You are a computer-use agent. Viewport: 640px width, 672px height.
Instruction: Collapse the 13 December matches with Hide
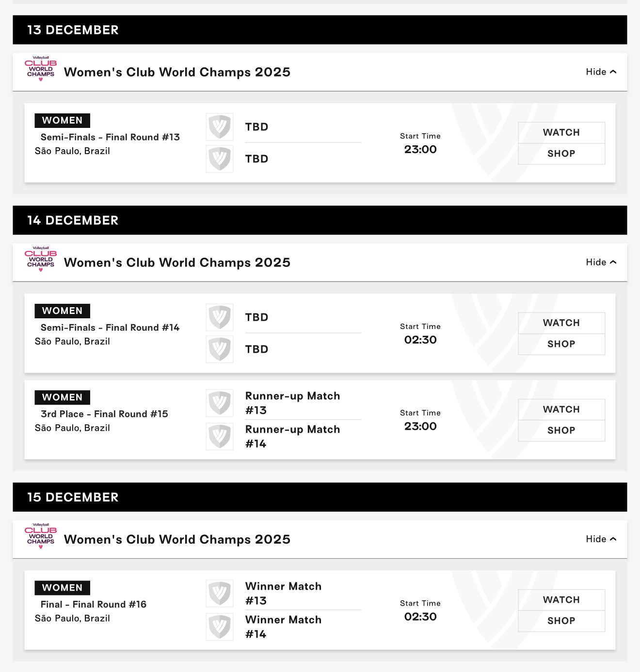click(601, 72)
